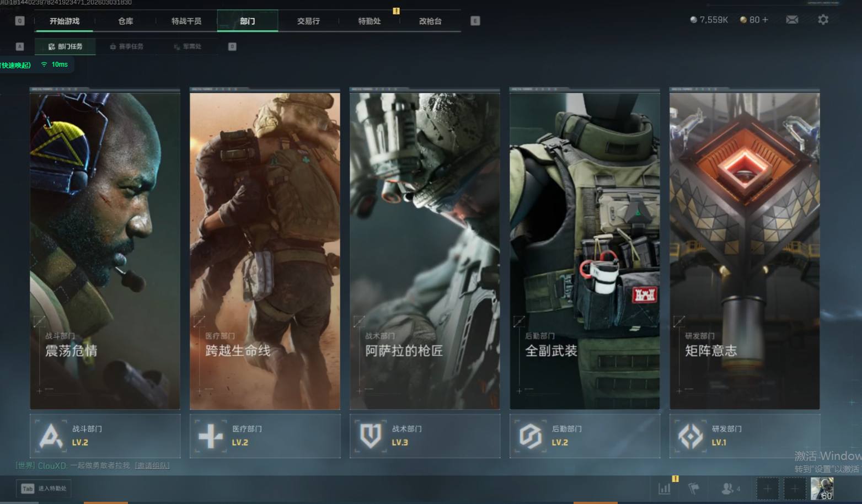Switch to the 军需处 sub-tab
Viewport: 862px width, 504px height.
(x=188, y=46)
